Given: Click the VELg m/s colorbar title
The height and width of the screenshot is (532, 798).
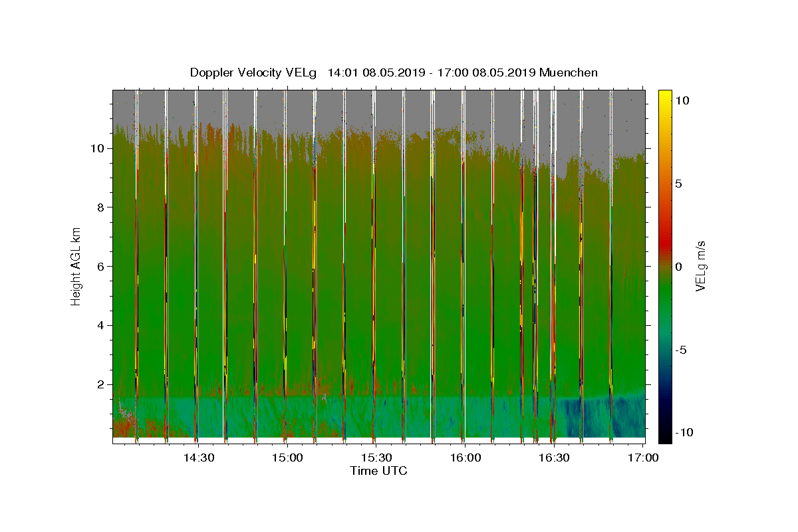Looking at the screenshot, I should click(700, 266).
